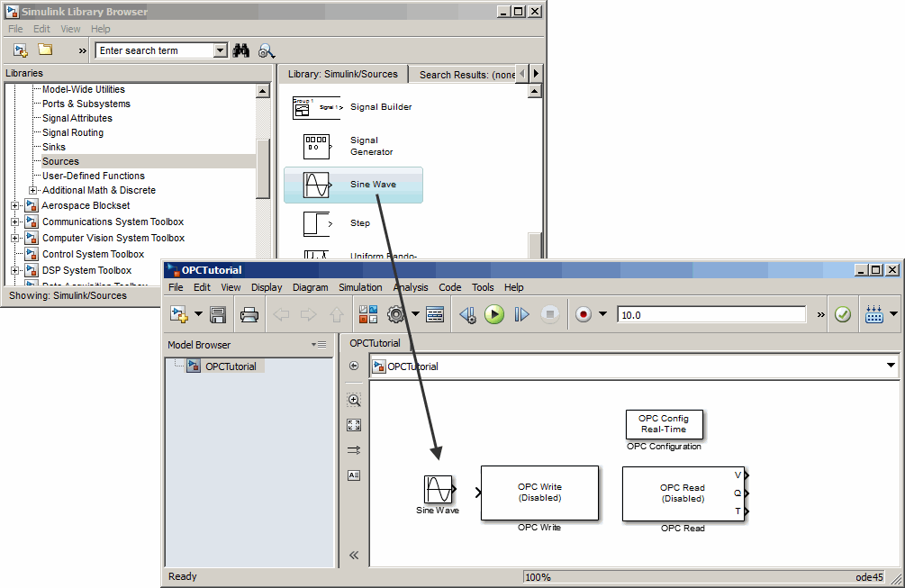Select OPCTutorial in Model Browser tree
905x588 pixels.
[x=231, y=366]
